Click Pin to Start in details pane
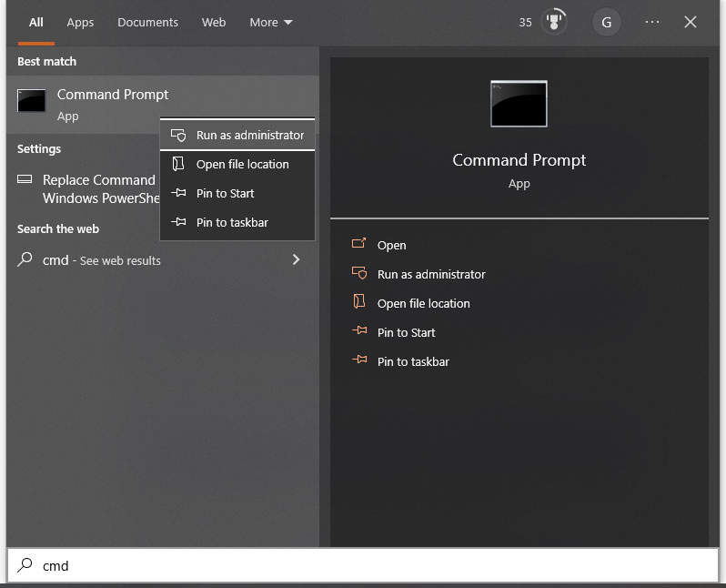The height and width of the screenshot is (588, 726). tap(406, 333)
